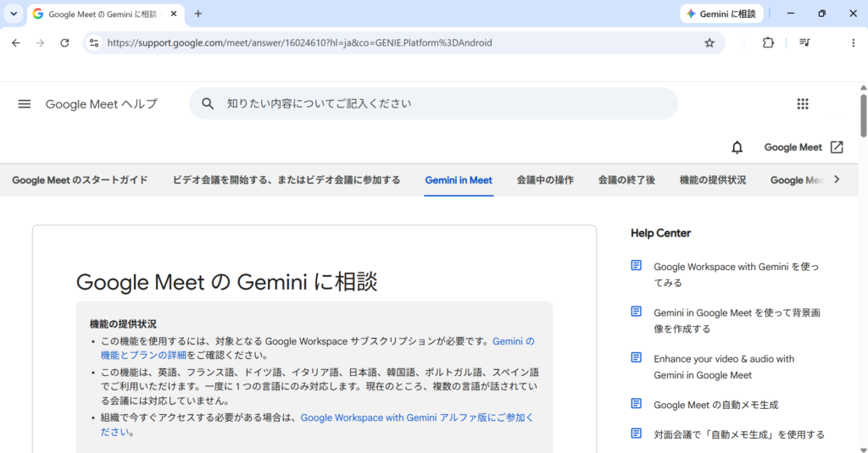868x453 pixels.
Task: Expand the tab search dropdown
Action: [14, 14]
